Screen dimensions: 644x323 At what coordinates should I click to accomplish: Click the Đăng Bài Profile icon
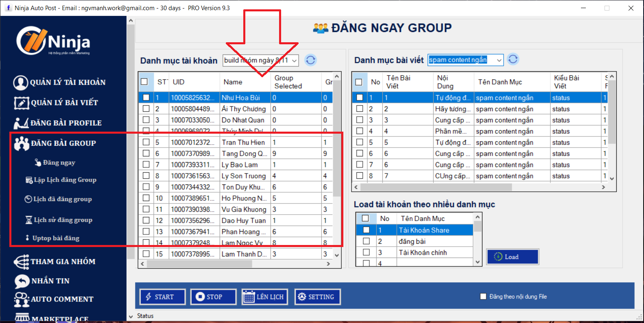tap(21, 123)
